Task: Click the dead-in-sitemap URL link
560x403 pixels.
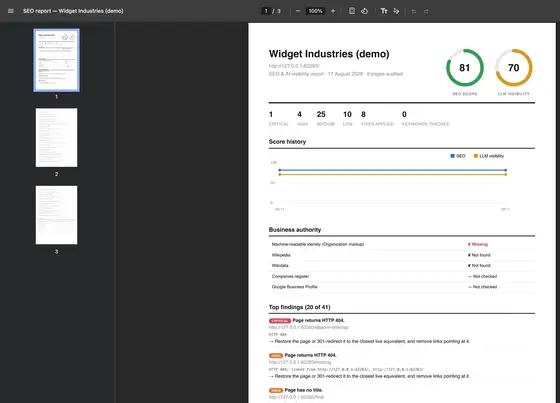Action: [x=309, y=327]
